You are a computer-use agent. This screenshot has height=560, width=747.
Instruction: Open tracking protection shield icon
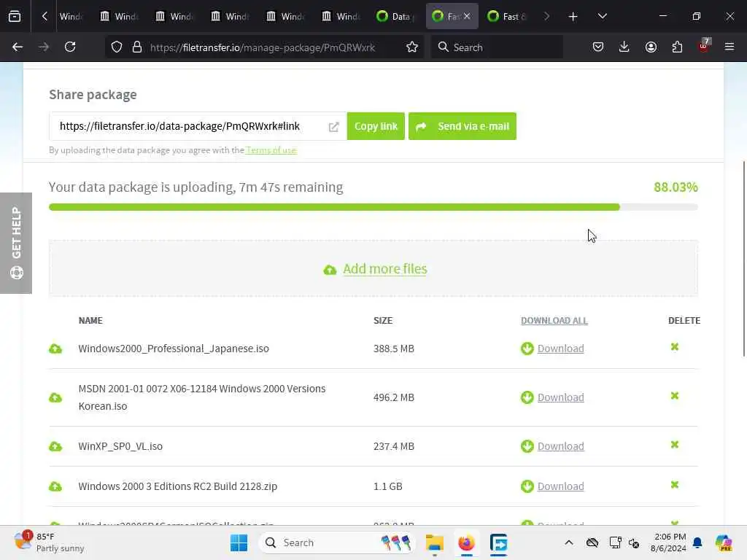point(117,47)
